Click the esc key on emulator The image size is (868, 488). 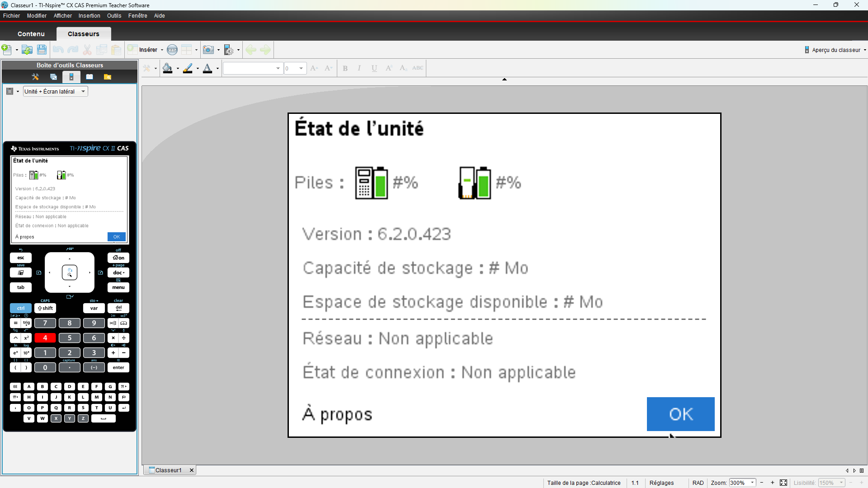(21, 258)
